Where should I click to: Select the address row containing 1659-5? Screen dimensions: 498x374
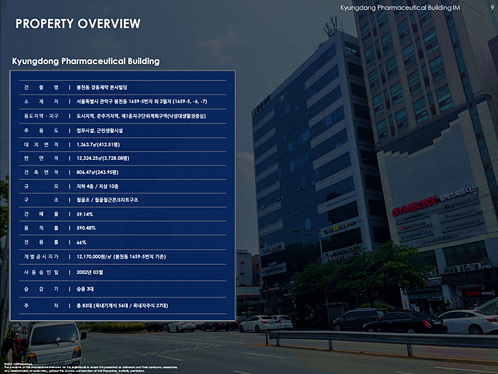[x=123, y=102]
